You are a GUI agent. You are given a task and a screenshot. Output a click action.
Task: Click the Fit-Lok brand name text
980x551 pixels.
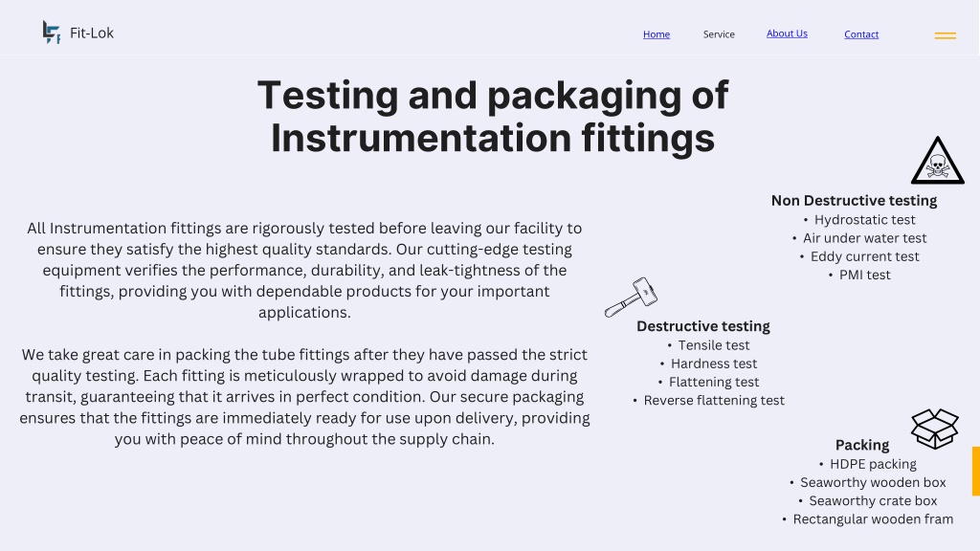92,33
